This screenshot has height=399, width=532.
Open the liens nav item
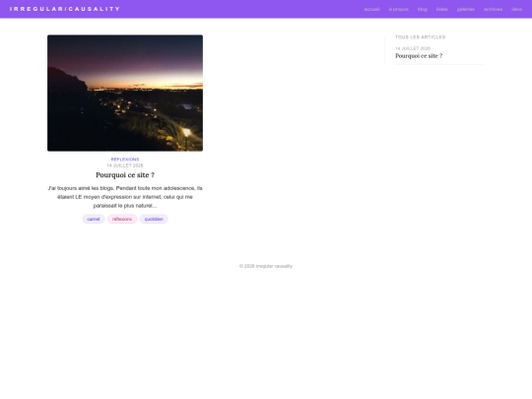point(517,9)
